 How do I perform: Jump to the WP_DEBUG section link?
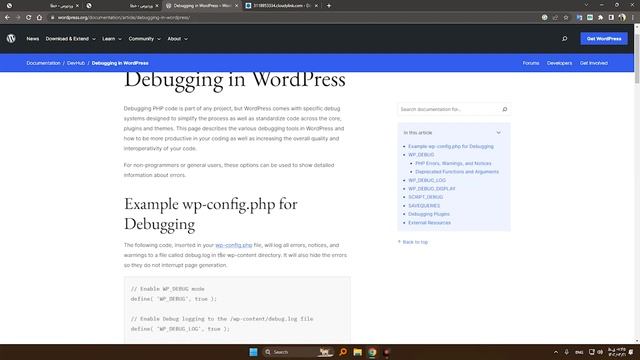(x=421, y=155)
